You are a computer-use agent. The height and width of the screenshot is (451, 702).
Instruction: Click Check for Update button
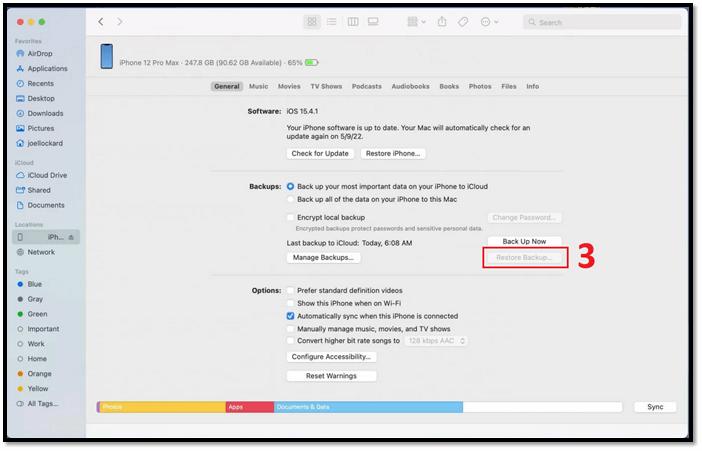point(320,154)
